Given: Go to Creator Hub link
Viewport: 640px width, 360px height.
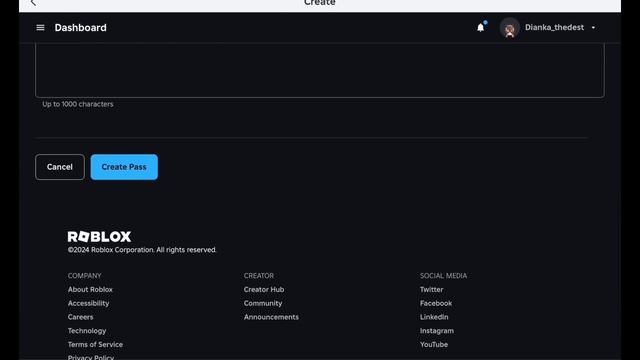Looking at the screenshot, I should (264, 289).
